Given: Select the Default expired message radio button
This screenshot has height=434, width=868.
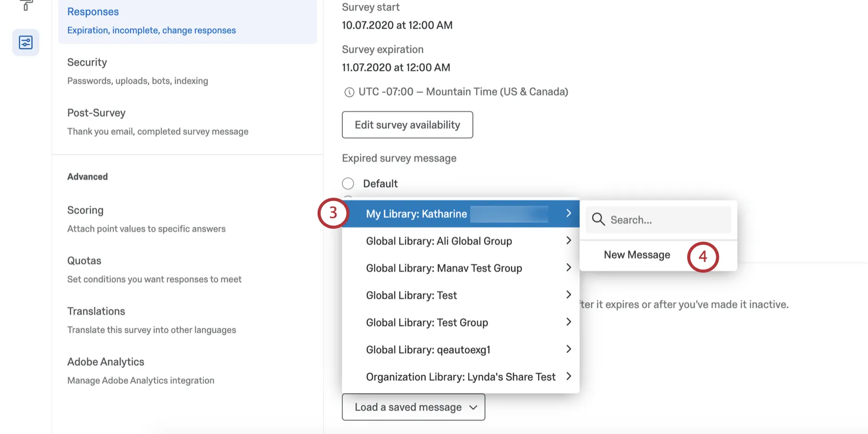Looking at the screenshot, I should 348,184.
